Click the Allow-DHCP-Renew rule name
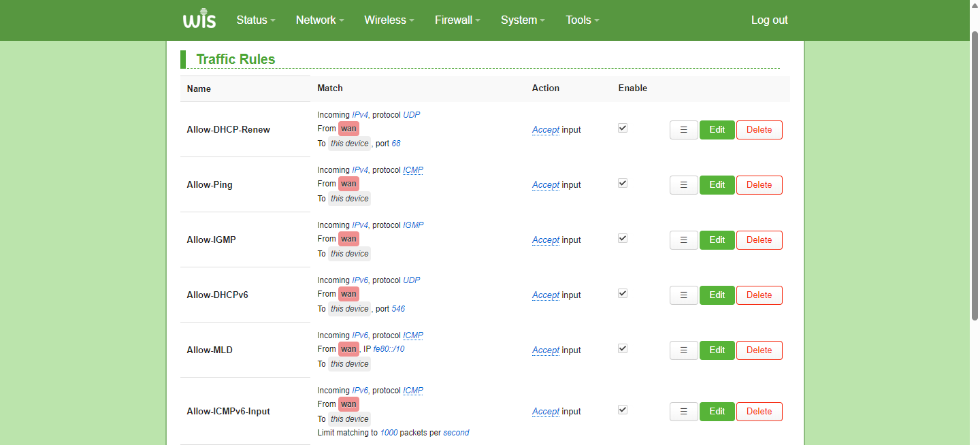This screenshot has width=980, height=445. (x=229, y=130)
